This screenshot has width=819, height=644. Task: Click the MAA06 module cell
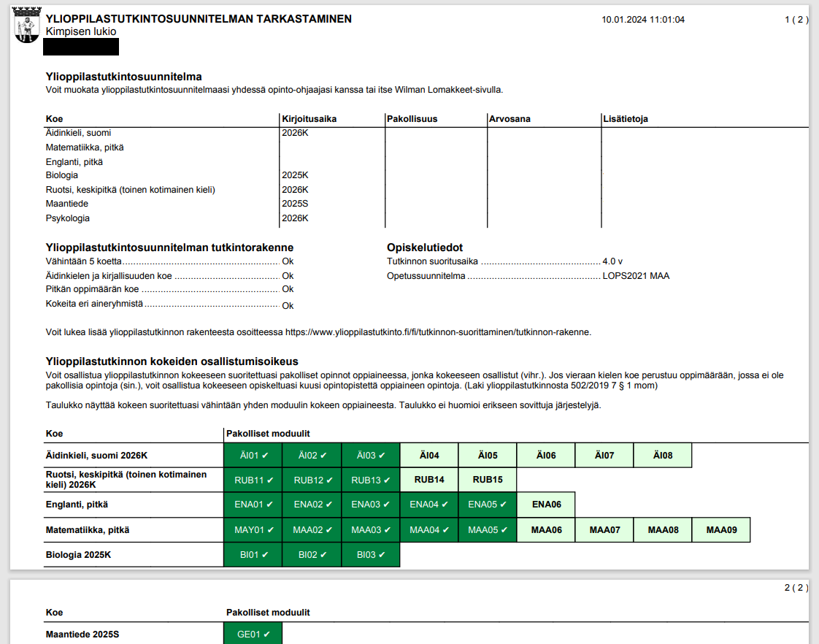[x=546, y=530]
